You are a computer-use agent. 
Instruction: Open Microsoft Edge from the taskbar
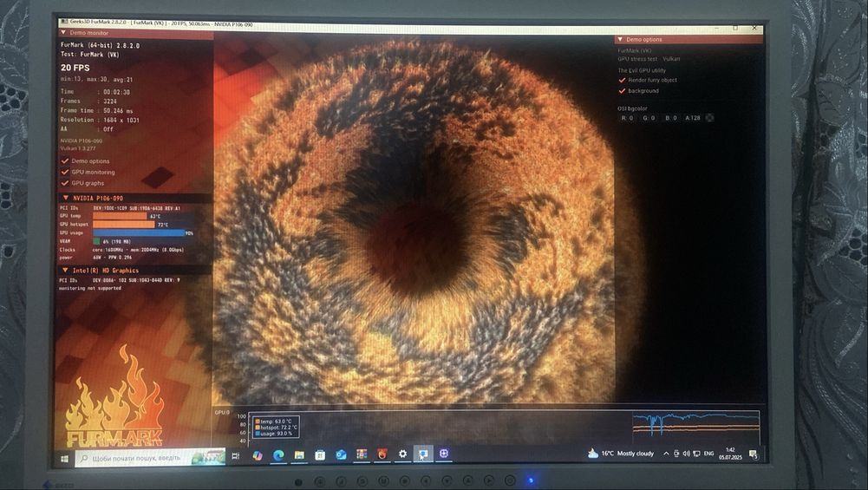pos(278,455)
